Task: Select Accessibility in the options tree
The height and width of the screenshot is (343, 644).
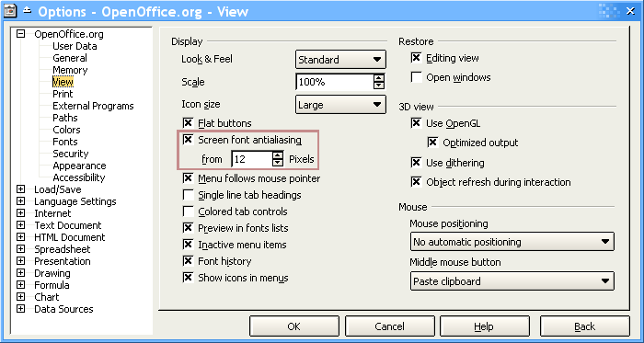Action: point(79,177)
